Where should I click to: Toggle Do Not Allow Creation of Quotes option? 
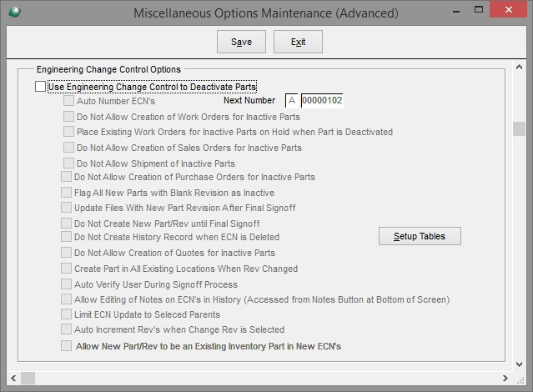(x=66, y=252)
